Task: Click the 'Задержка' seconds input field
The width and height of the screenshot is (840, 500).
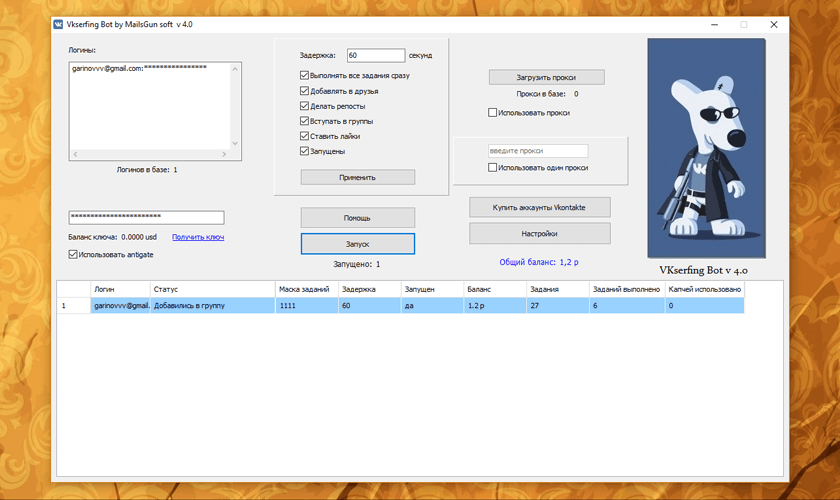Action: pos(376,55)
